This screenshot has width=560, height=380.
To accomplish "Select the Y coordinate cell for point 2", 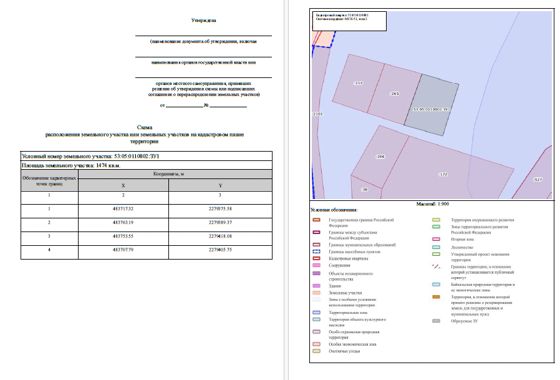I will coord(220,225).
